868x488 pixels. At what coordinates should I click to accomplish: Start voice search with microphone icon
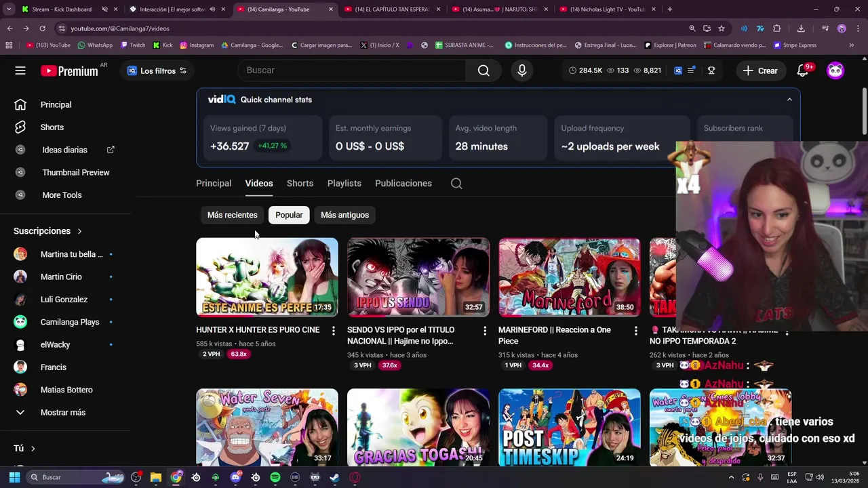coord(521,70)
